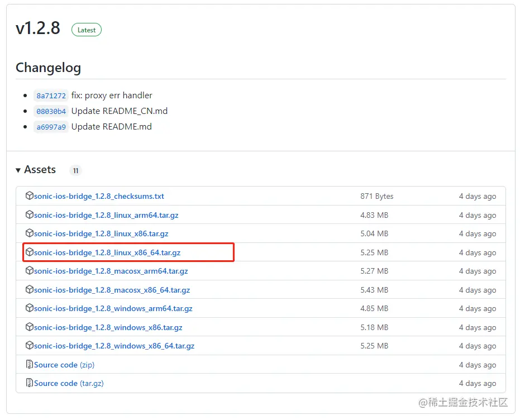Click the 5.27 MB size value

point(374,271)
